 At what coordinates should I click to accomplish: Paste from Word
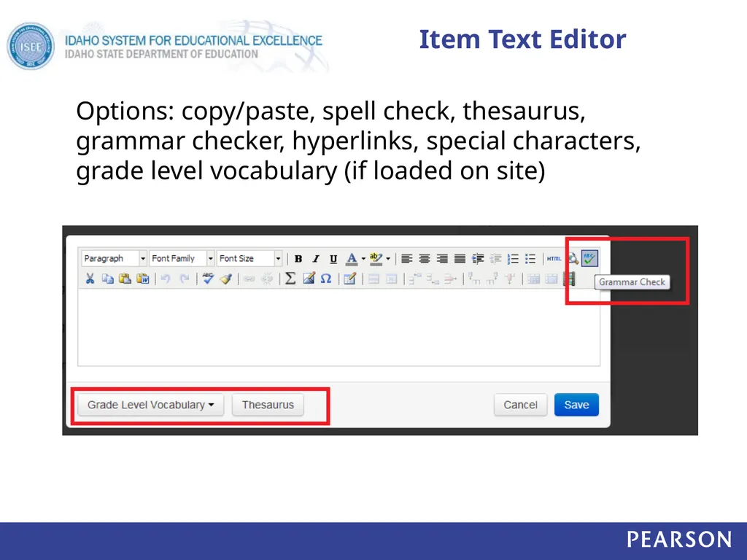click(x=142, y=279)
